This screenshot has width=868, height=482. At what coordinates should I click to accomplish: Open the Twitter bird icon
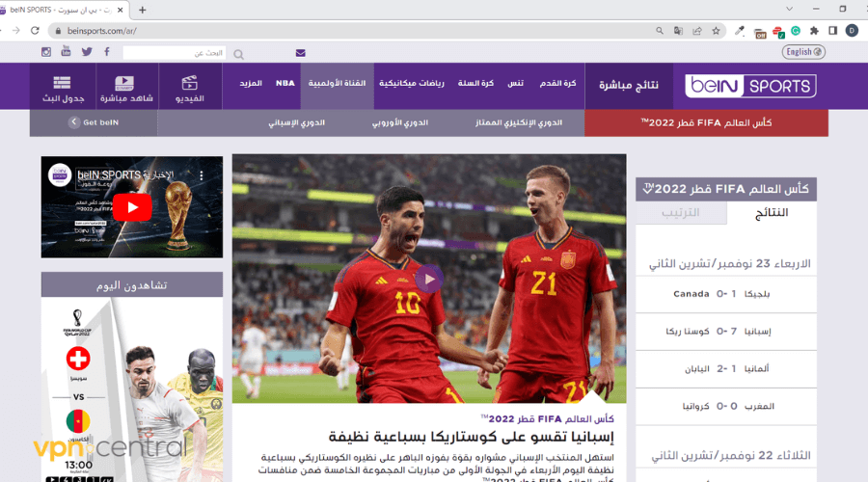87,51
